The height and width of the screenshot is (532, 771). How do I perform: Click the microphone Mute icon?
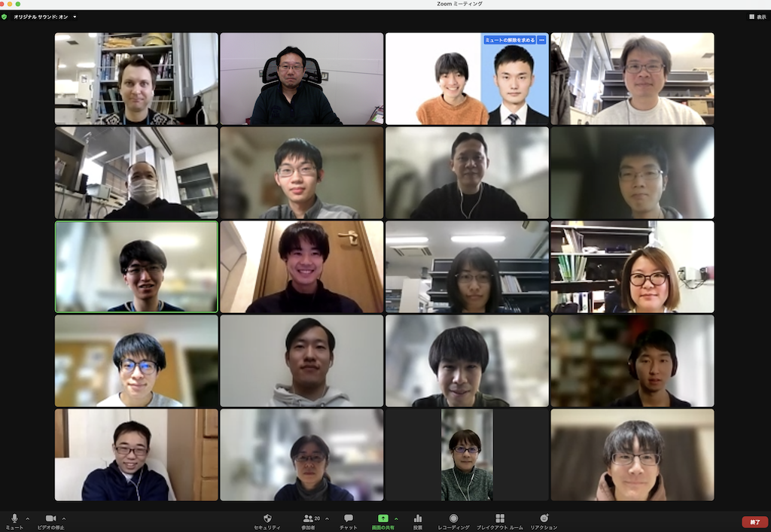(x=14, y=518)
